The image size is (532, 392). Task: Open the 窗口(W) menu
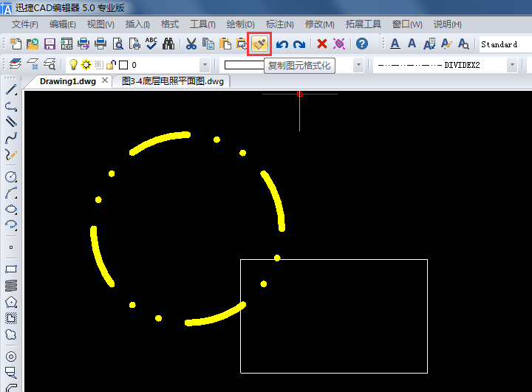(x=407, y=24)
